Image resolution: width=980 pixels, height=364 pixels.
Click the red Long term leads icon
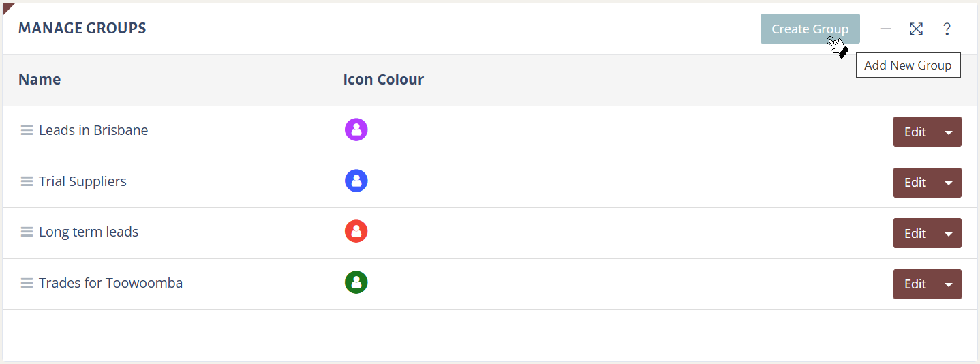point(356,232)
